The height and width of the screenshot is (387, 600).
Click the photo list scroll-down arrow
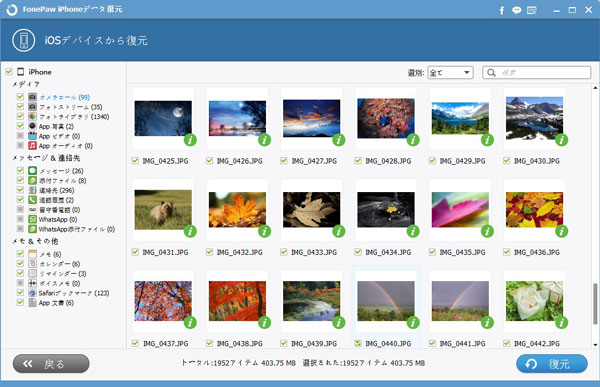(x=595, y=345)
